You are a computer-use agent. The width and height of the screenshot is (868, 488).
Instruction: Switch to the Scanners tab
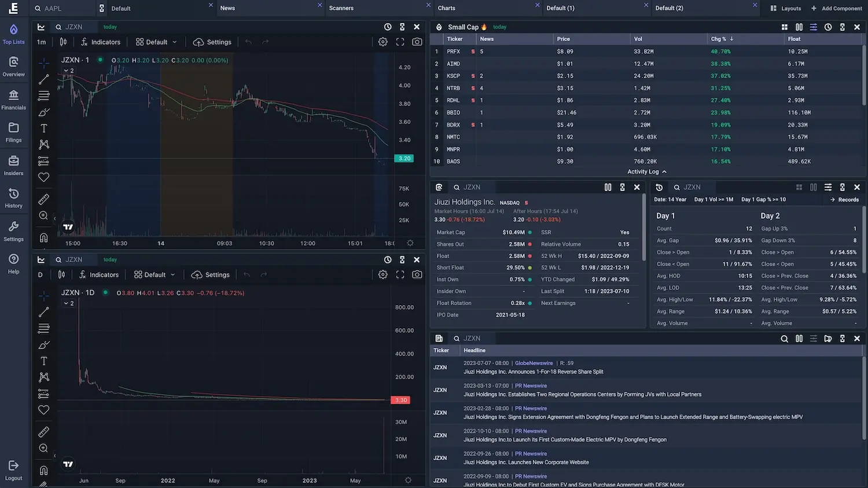(341, 8)
